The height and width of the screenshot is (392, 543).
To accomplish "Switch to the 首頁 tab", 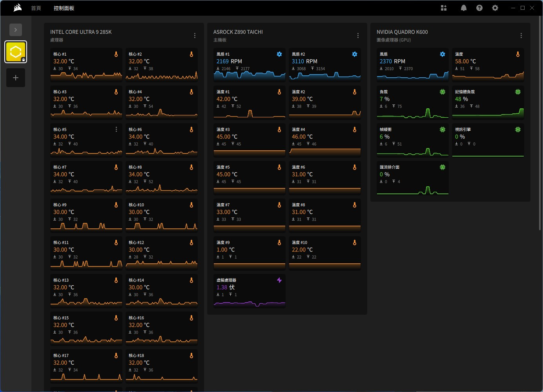I will pos(36,8).
